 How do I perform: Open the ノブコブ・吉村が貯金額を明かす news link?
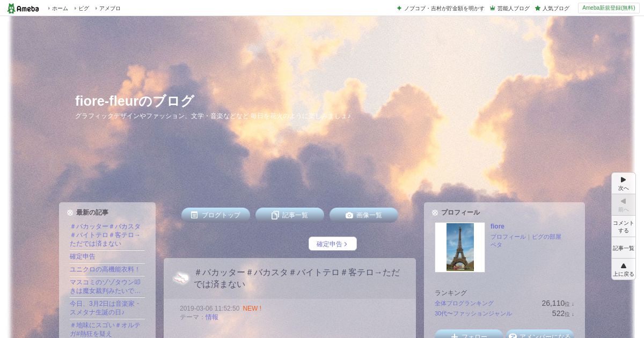444,8
